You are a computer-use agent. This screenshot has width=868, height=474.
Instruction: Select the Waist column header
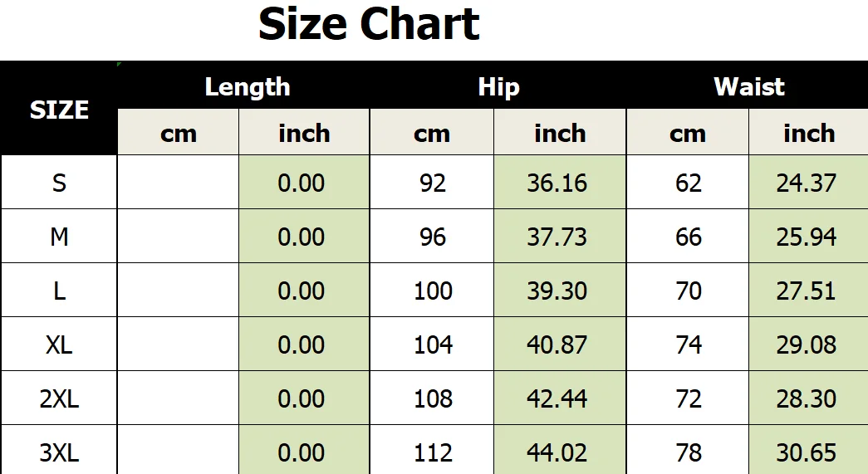coord(748,86)
